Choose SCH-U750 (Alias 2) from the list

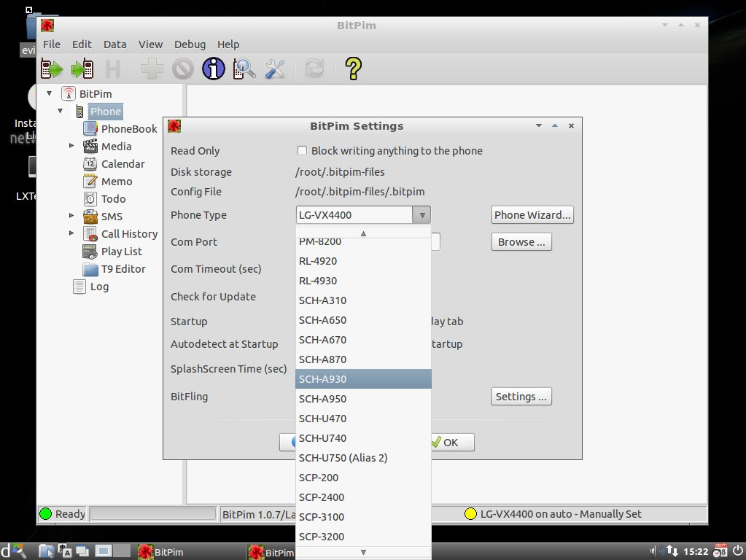[363, 458]
